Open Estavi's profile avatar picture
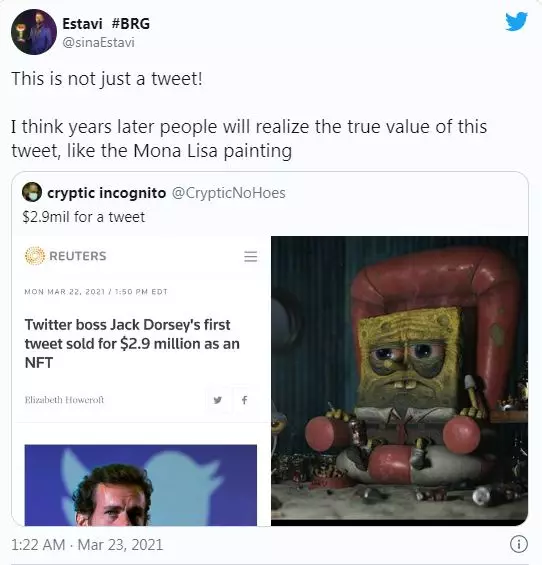The height and width of the screenshot is (565, 542). pyautogui.click(x=34, y=32)
